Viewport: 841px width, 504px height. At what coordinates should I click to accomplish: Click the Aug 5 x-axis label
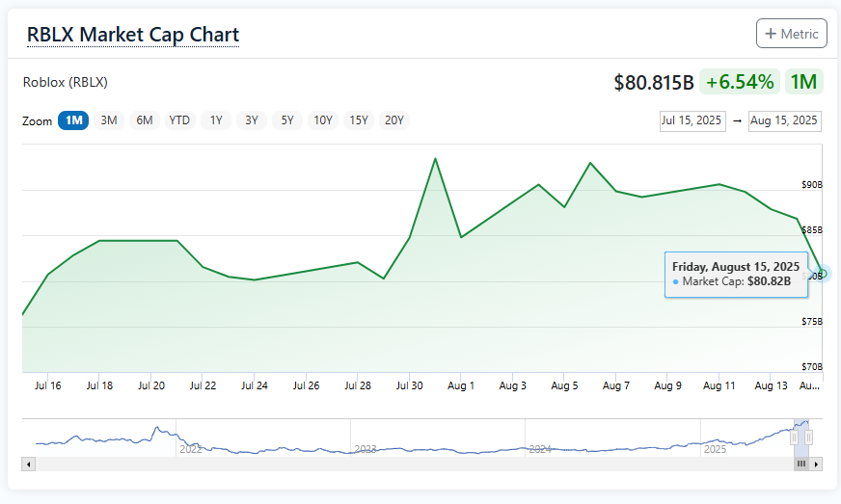pos(564,385)
